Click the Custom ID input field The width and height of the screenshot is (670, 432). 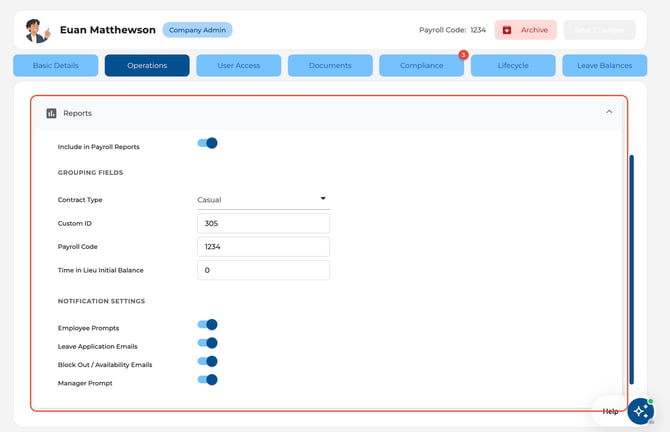263,223
